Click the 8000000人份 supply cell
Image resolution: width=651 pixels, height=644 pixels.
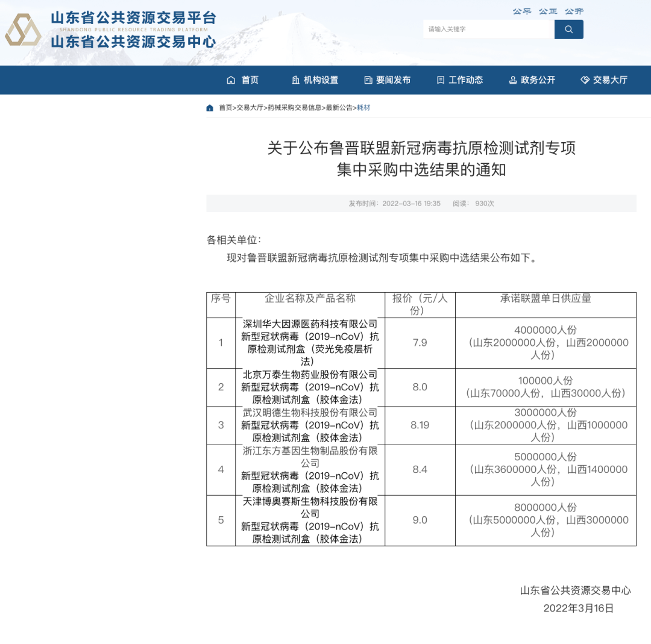pos(546,521)
